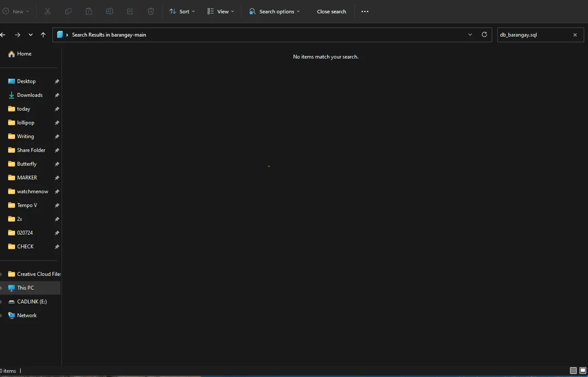Click the pin icon beside Butterfly
The image size is (588, 377).
(57, 164)
